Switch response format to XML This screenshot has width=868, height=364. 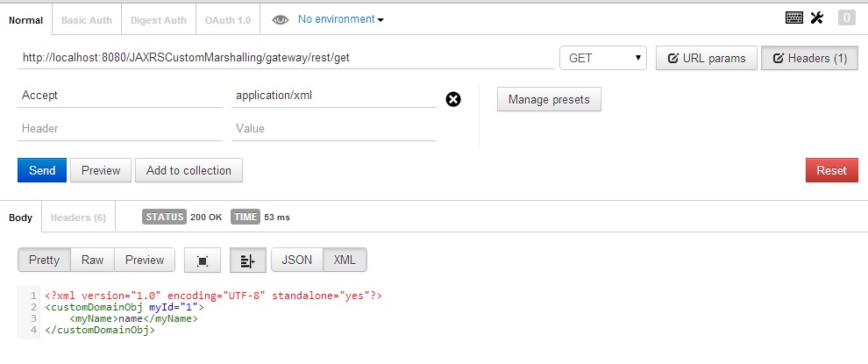(x=345, y=260)
